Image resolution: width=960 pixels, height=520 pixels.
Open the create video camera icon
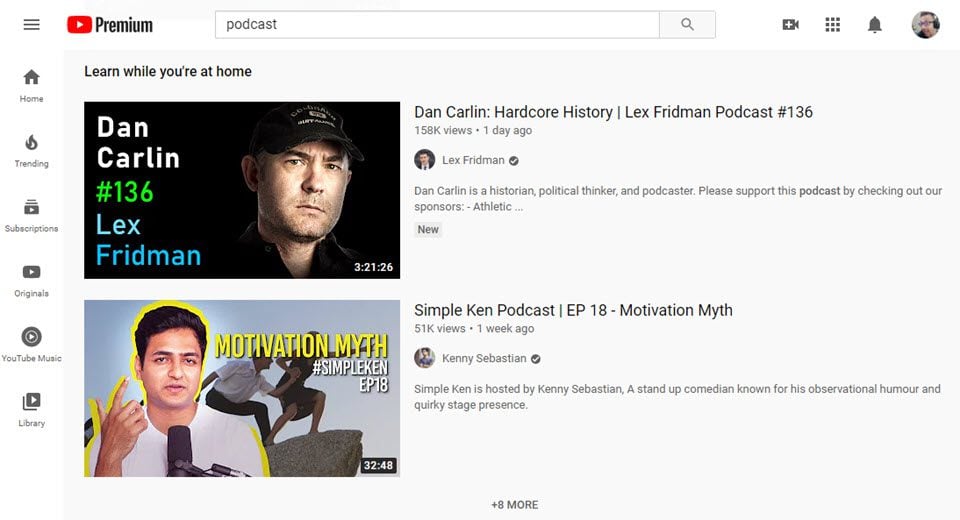[x=790, y=24]
